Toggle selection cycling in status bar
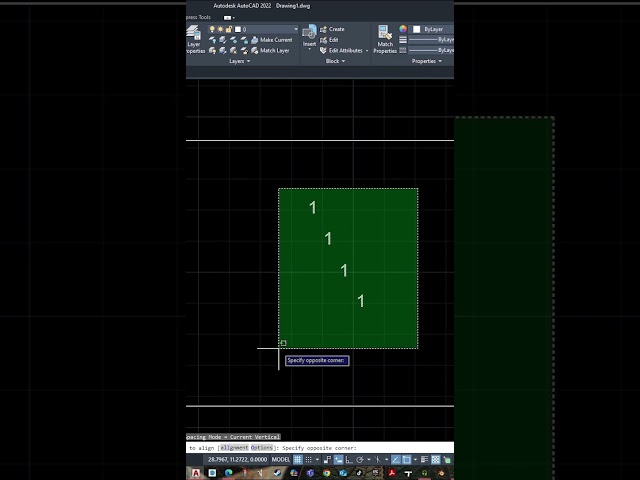Viewport: 640px width, 480px height. (447, 460)
